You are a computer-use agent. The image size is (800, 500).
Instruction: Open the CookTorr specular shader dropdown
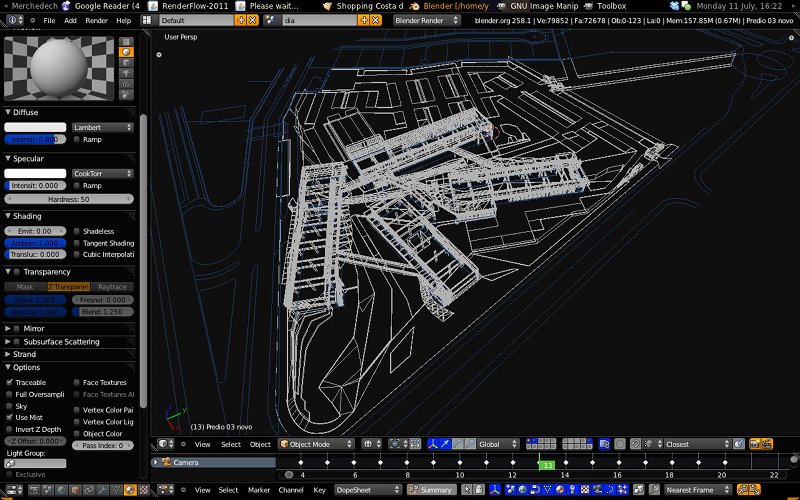tap(103, 173)
